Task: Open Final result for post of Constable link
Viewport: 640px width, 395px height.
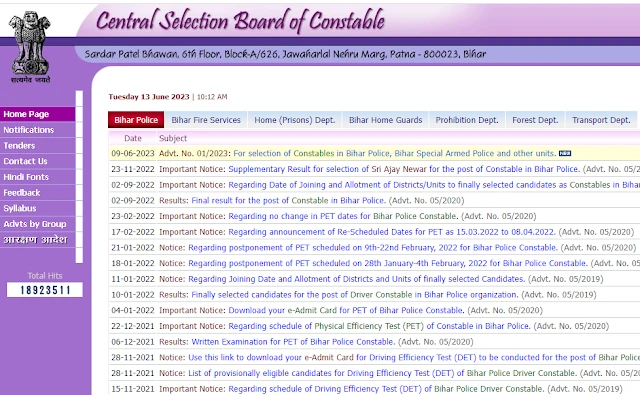Action: [x=289, y=200]
